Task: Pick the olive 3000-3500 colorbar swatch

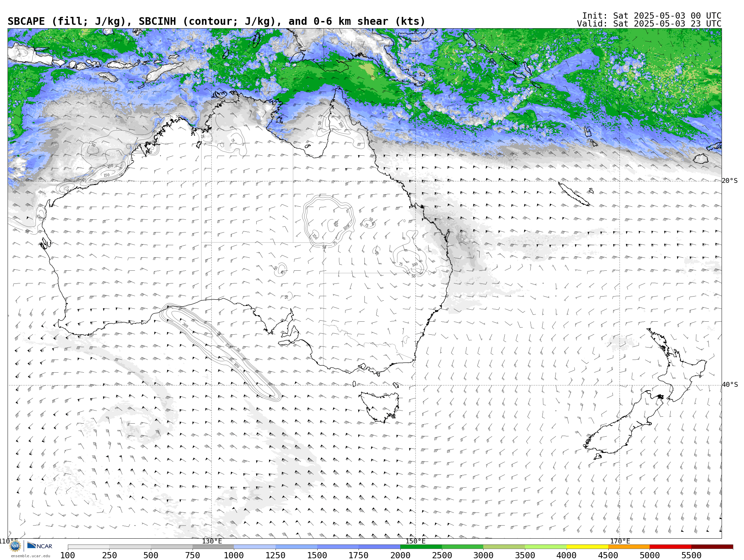Action: pyautogui.click(x=504, y=547)
